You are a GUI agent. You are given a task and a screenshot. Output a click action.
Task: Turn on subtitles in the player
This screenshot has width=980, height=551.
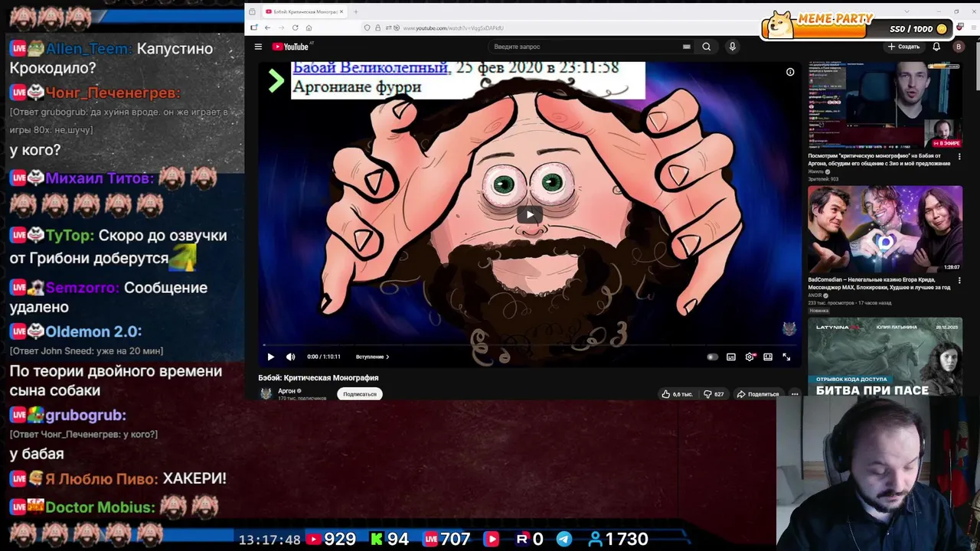(x=731, y=357)
